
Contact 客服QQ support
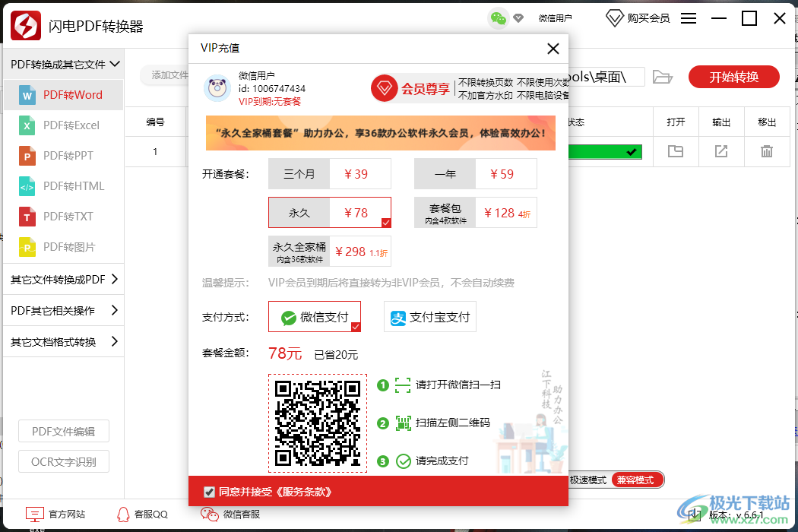coord(143,515)
